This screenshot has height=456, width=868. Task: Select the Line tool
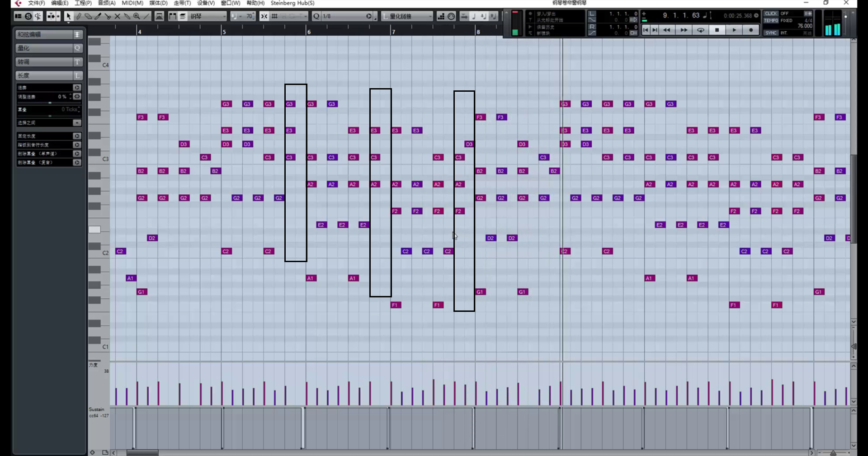click(x=146, y=16)
